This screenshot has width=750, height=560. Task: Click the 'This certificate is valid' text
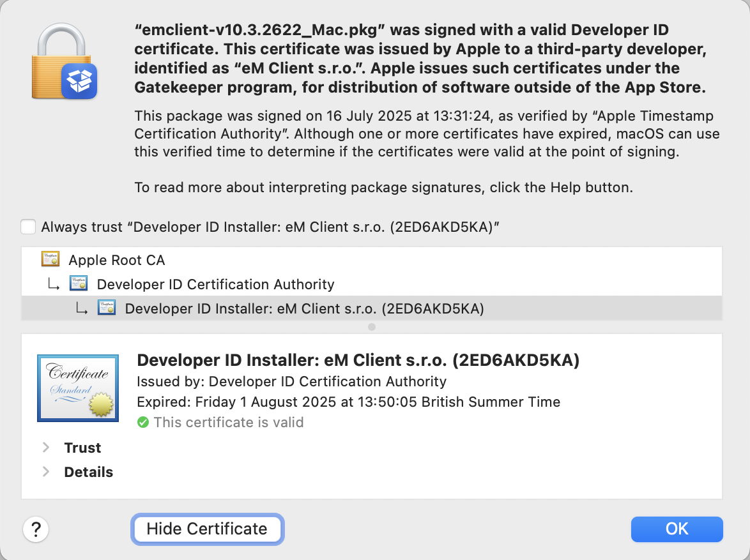(228, 422)
